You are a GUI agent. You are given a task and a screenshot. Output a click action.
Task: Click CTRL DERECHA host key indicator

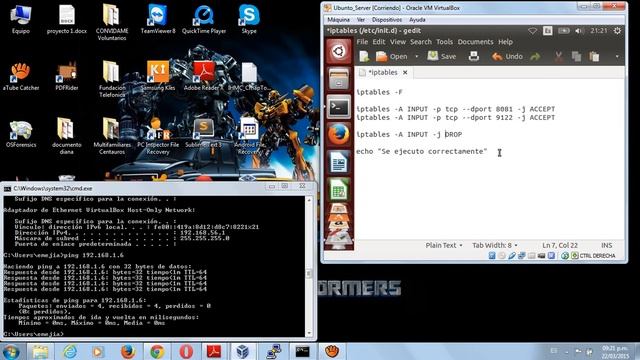(x=597, y=256)
